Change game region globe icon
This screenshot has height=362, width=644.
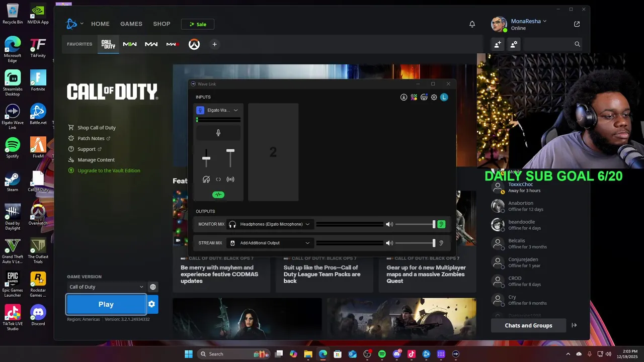tap(153, 287)
